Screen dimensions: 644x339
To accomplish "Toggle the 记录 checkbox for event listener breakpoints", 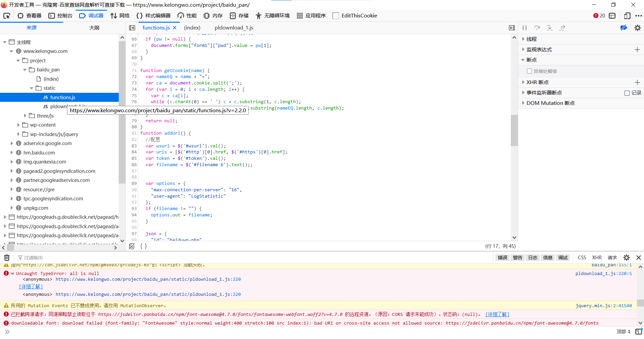I will point(628,92).
